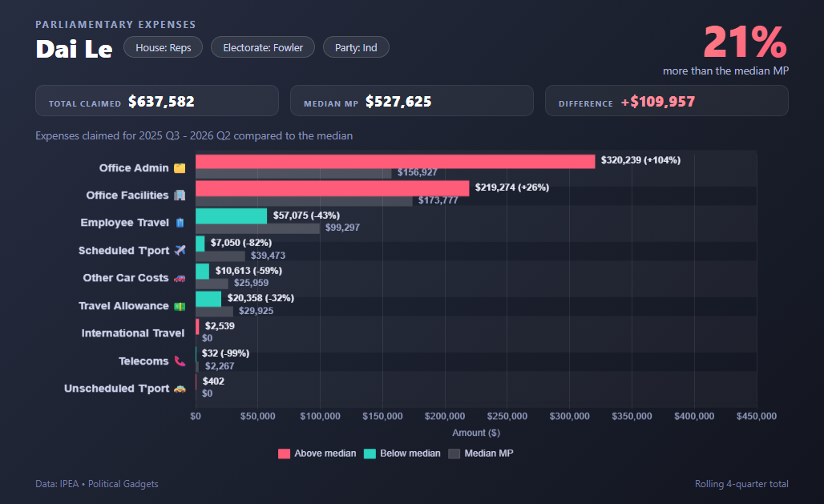
Task: Click the Total Claimed $637,582 card
Action: tap(156, 101)
